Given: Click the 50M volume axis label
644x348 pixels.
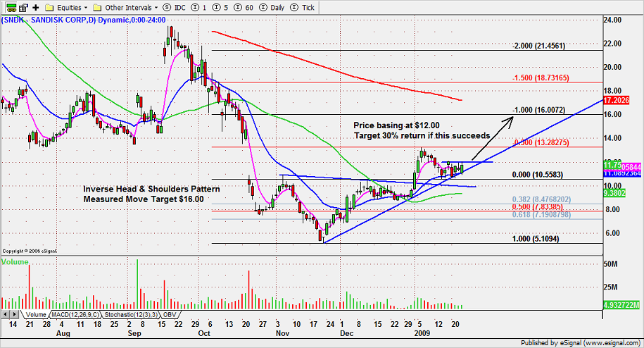Looking at the screenshot, I should 610,263.
